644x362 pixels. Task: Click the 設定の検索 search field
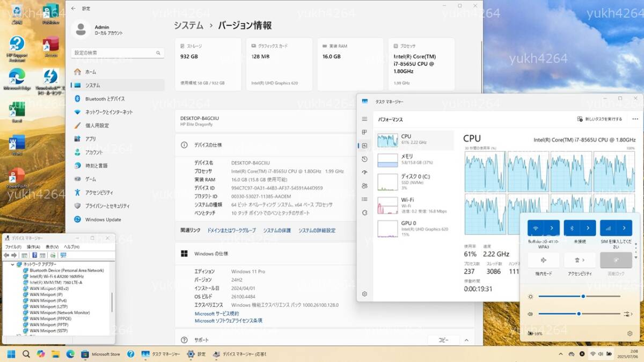[114, 53]
